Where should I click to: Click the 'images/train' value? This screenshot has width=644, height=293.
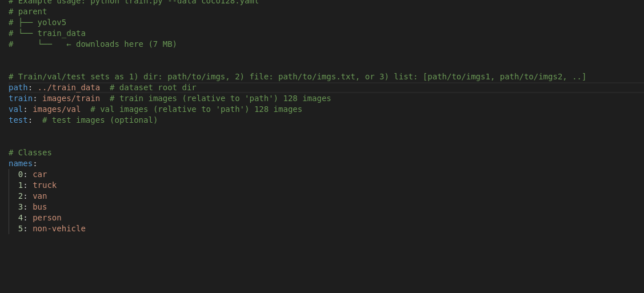click(71, 98)
